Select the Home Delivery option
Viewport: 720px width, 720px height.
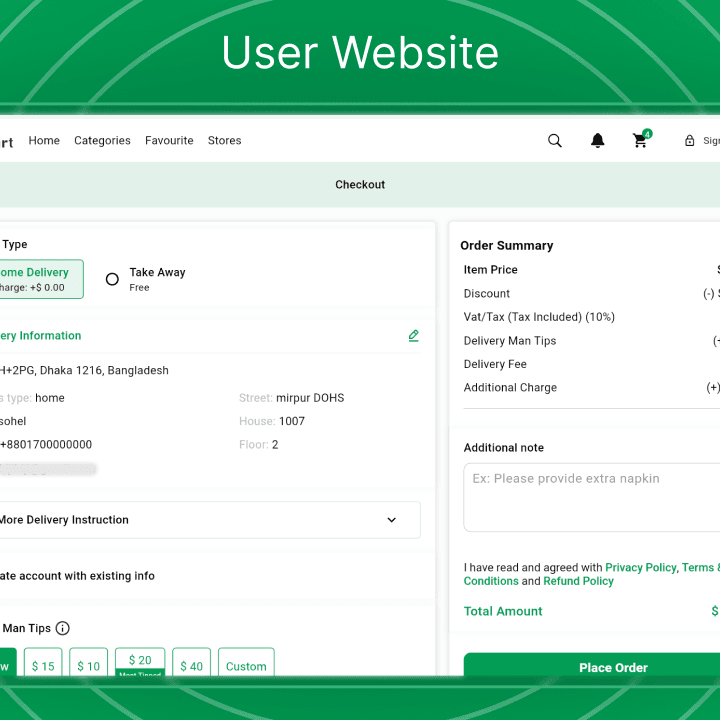[40, 279]
